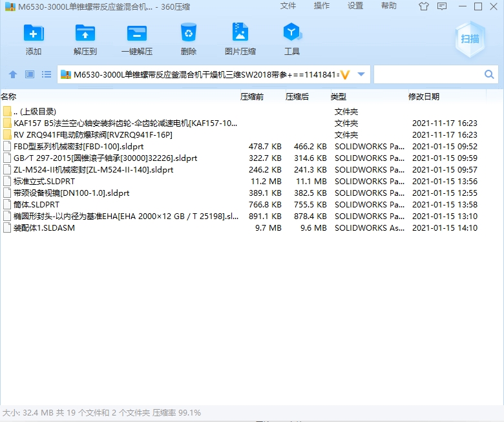Image resolution: width=504 pixels, height=422 pixels.
Task: Click status bar text 压缩率 99.1%
Action: pos(176,413)
